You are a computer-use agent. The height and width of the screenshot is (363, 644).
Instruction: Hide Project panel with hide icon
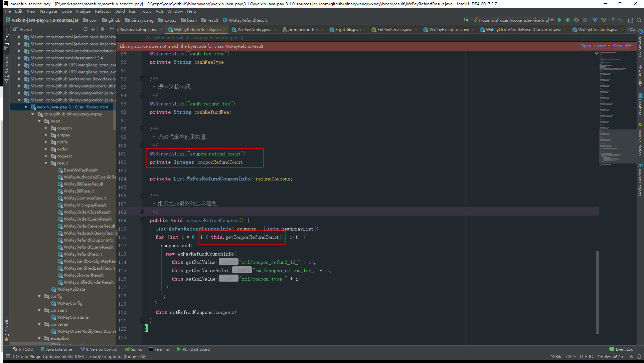[x=112, y=29]
